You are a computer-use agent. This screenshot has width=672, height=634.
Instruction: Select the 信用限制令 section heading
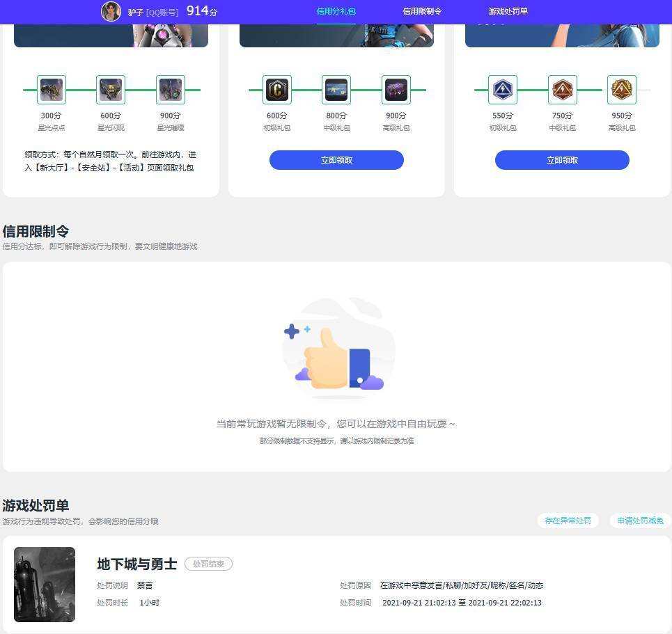[x=36, y=231]
